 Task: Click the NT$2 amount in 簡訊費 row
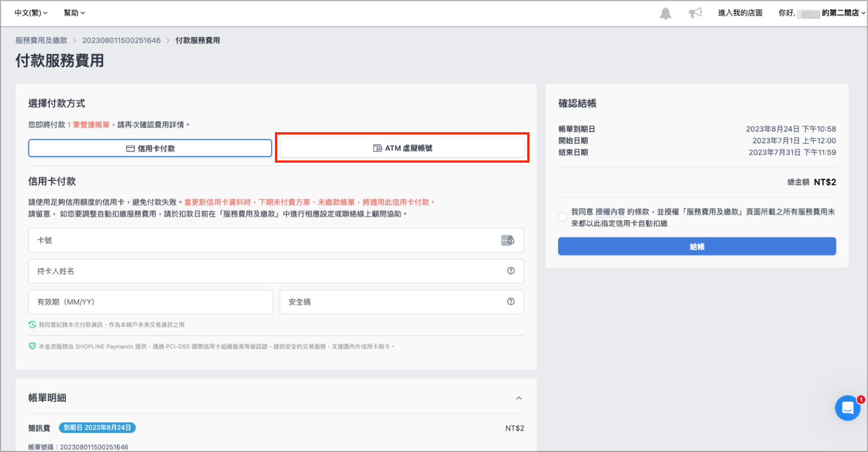click(x=514, y=428)
